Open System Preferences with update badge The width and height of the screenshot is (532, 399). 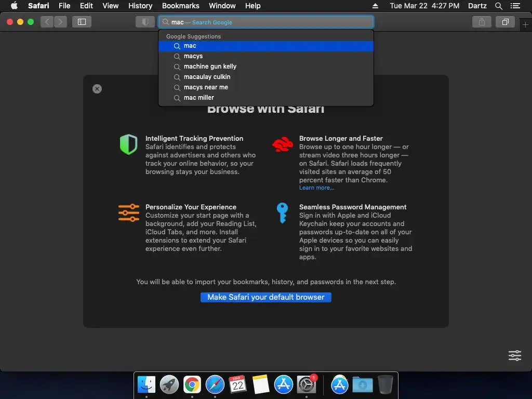[307, 385]
